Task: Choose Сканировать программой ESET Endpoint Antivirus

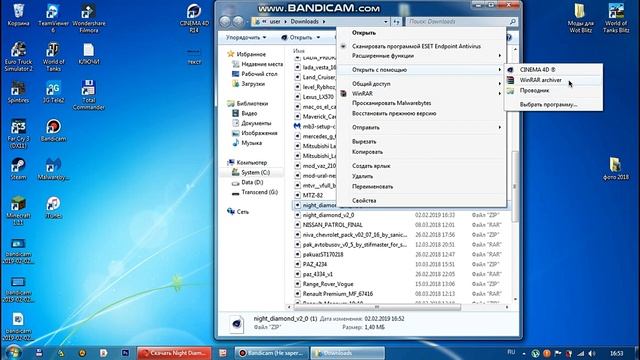Action: [421, 46]
